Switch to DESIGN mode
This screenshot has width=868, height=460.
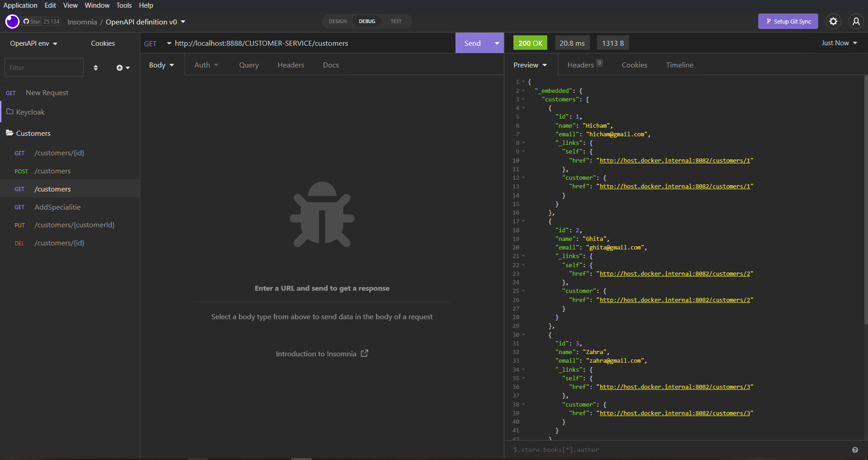point(337,21)
